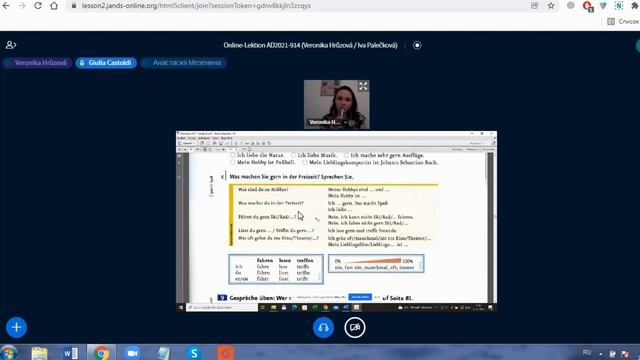
Task: Click the address bar URL
Action: (196, 6)
